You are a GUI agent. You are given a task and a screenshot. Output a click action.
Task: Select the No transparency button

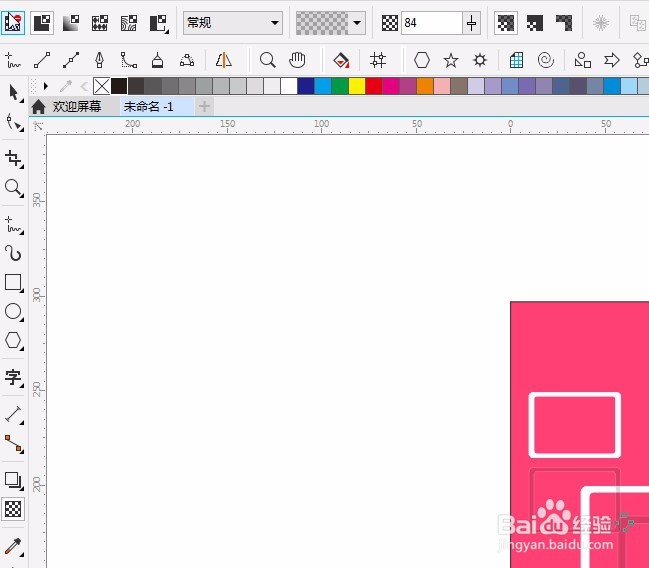pos(13,23)
